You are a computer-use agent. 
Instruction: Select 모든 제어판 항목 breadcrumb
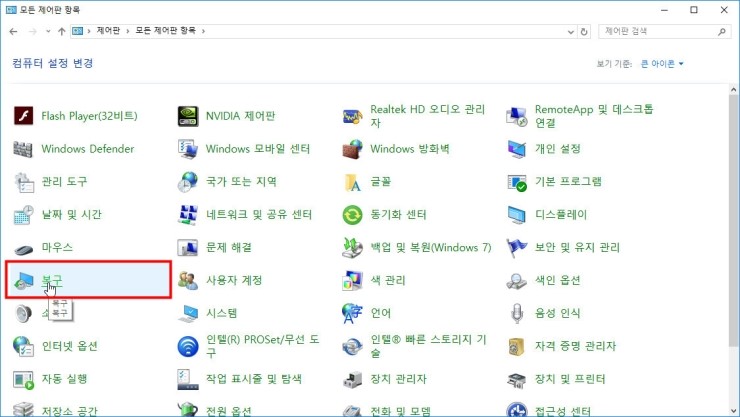166,31
